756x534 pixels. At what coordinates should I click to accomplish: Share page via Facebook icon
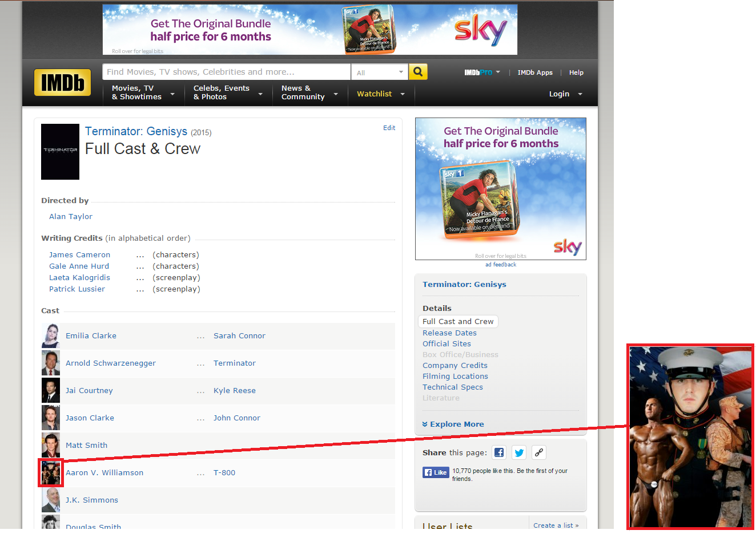click(499, 452)
